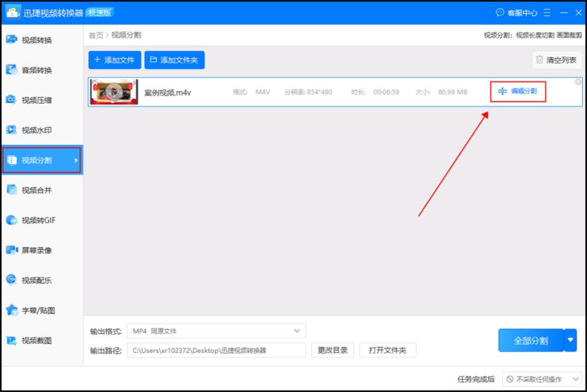Image resolution: width=587 pixels, height=392 pixels.
Task: Remove 案例视频.m4v with its close icon
Action: click(x=578, y=82)
